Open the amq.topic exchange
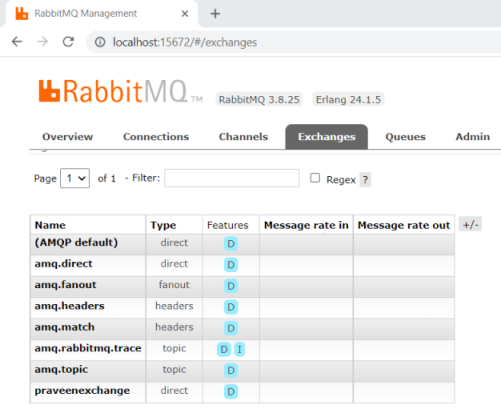Viewport: 501px width, 413px height. [x=61, y=369]
